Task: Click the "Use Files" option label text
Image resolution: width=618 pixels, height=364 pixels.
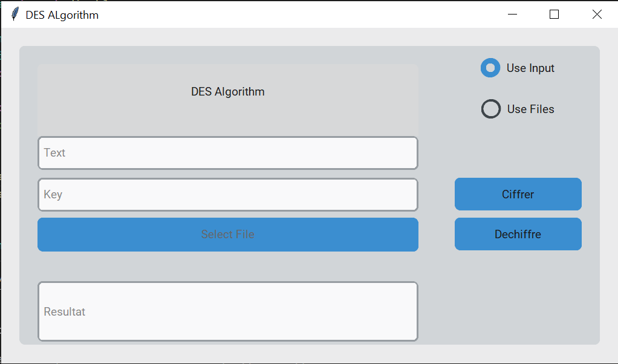Action: [x=530, y=109]
